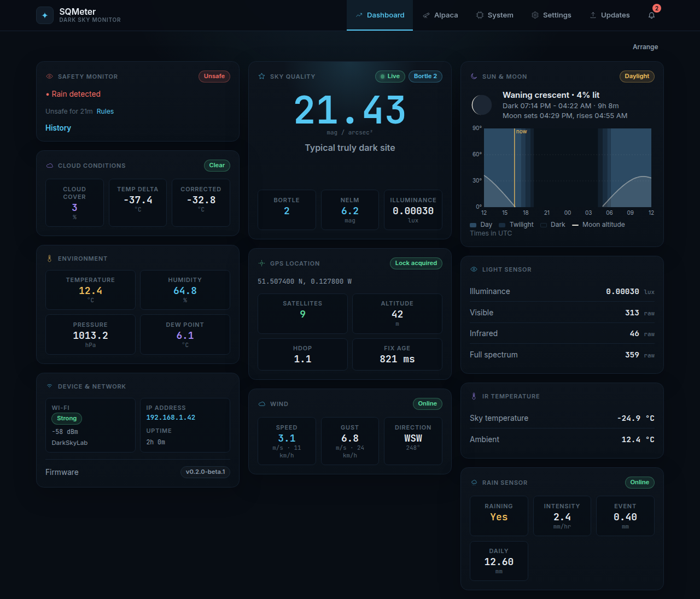The width and height of the screenshot is (700, 599).
Task: Open the notifications bell
Action: click(x=651, y=15)
